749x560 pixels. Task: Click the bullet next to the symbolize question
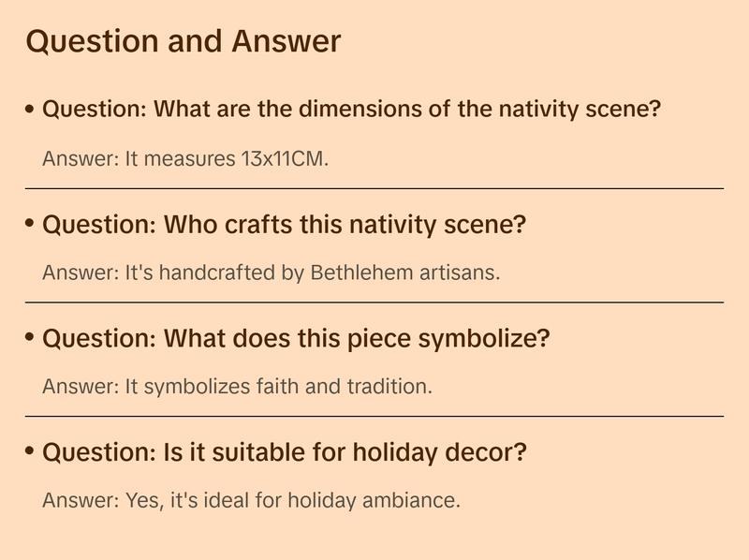30,338
